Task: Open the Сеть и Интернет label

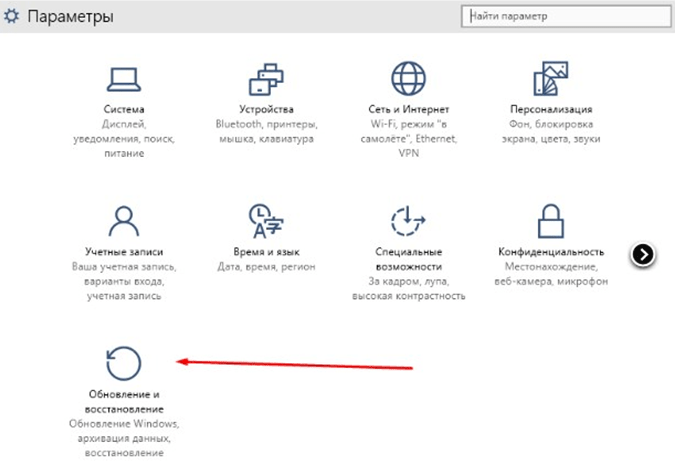Action: point(408,109)
